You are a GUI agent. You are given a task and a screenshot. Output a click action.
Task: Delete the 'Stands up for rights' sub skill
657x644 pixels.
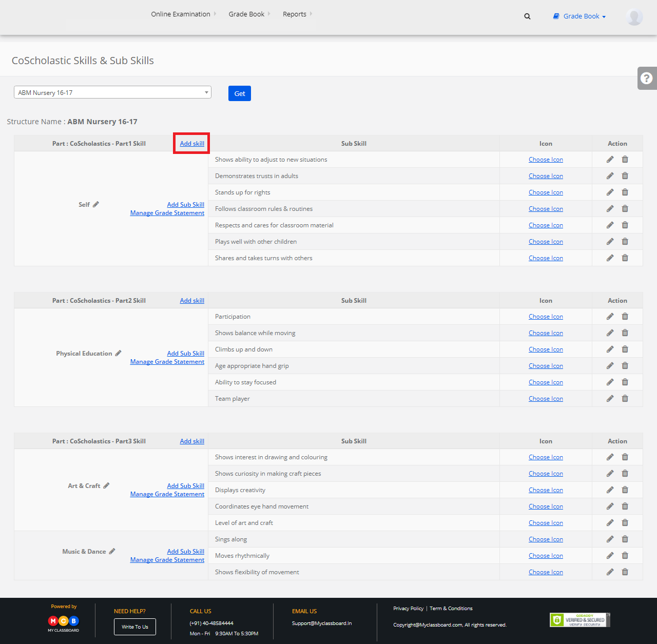click(625, 192)
